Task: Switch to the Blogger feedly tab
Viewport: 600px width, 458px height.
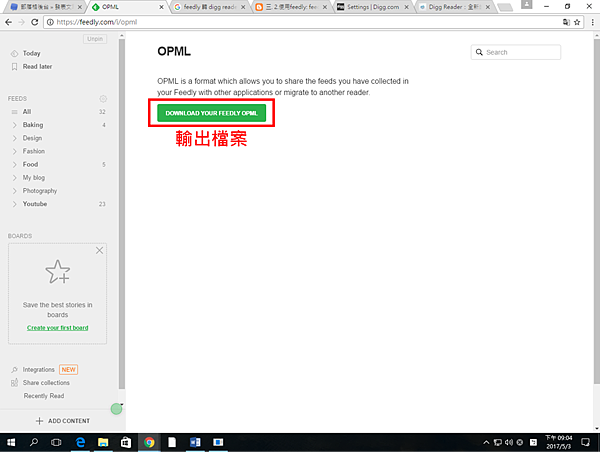Action: [291, 7]
